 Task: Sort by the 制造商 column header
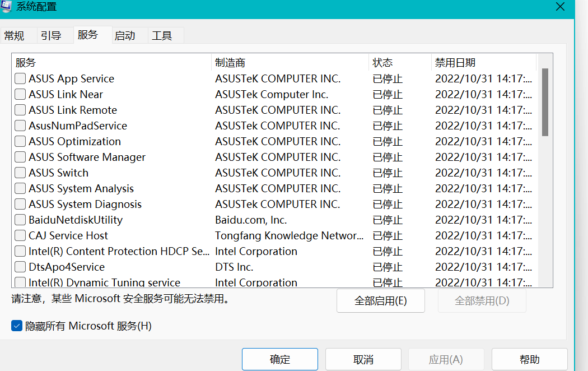(x=290, y=62)
